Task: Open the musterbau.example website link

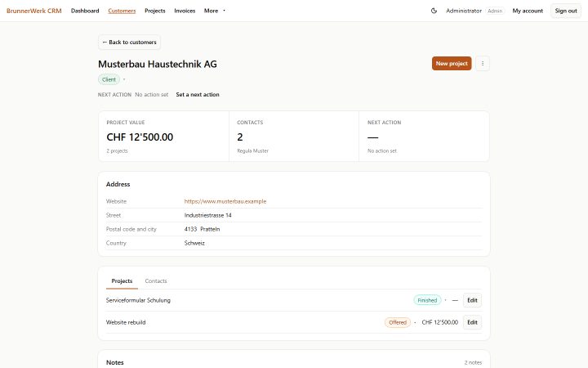Action: click(225, 201)
